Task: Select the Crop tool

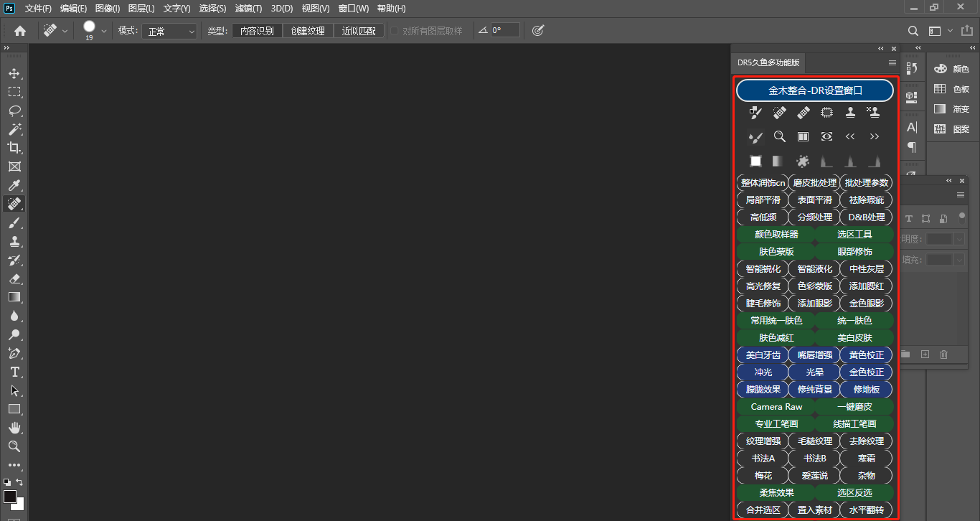Action: coord(14,148)
